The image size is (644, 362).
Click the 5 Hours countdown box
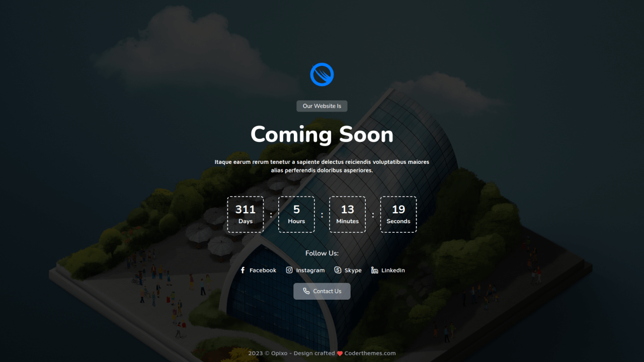point(296,214)
